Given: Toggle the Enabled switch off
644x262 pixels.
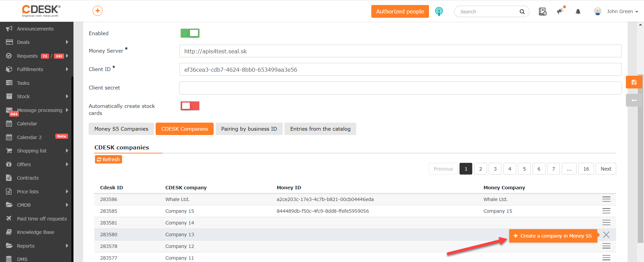Looking at the screenshot, I should coord(190,33).
